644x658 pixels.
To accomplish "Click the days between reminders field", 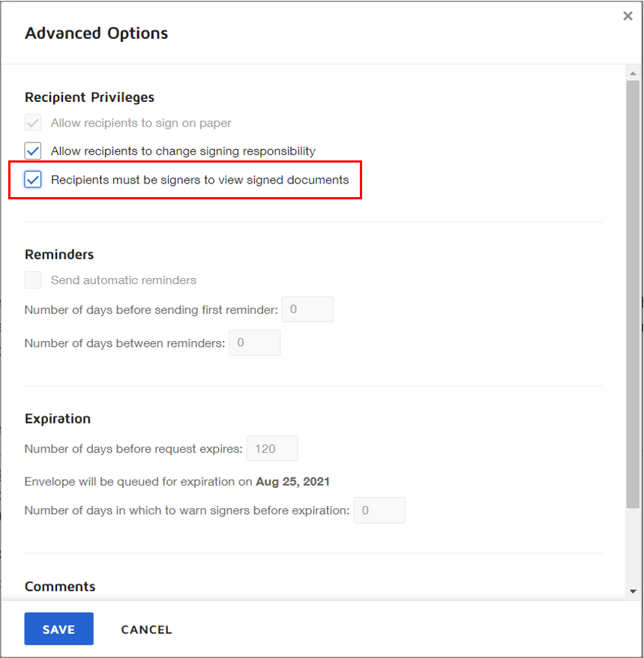I will [254, 343].
